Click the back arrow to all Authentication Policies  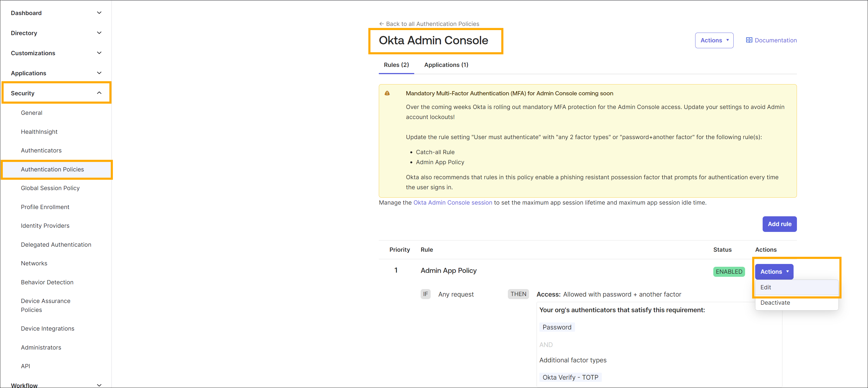tap(381, 24)
